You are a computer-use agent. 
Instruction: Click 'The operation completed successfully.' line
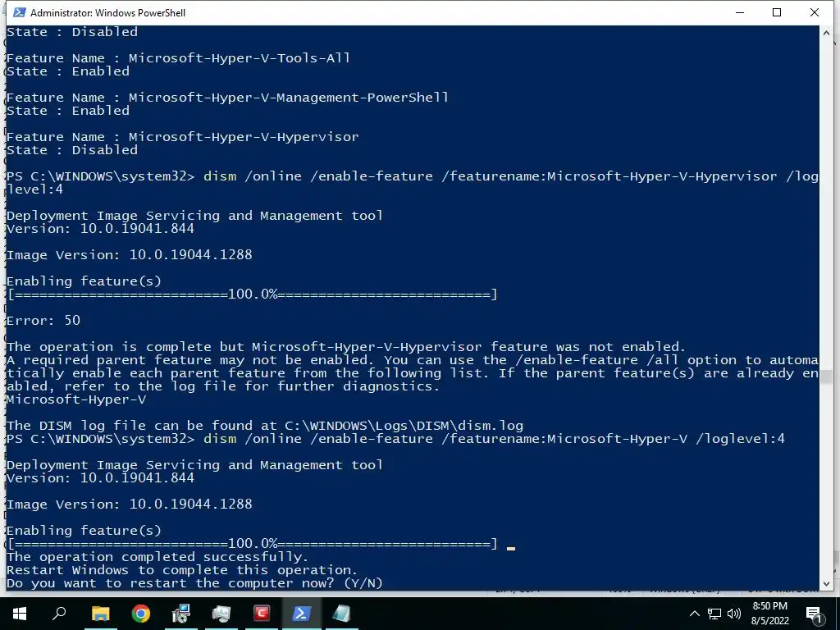pyautogui.click(x=157, y=557)
